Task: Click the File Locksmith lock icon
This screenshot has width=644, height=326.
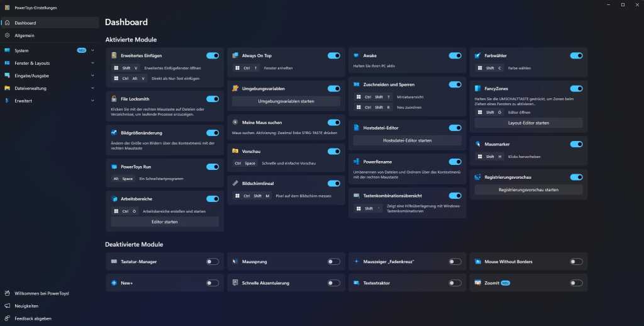Action: tap(114, 99)
